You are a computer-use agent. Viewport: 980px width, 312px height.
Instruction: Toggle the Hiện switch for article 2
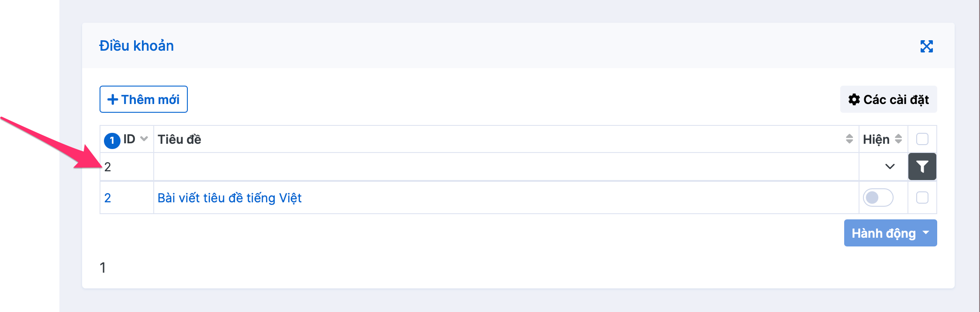click(878, 198)
